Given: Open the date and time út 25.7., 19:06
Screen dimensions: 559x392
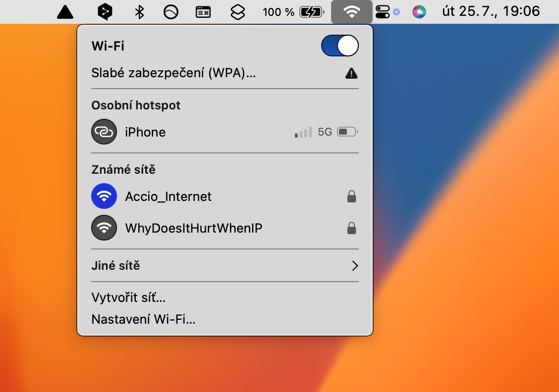Looking at the screenshot, I should [x=491, y=11].
